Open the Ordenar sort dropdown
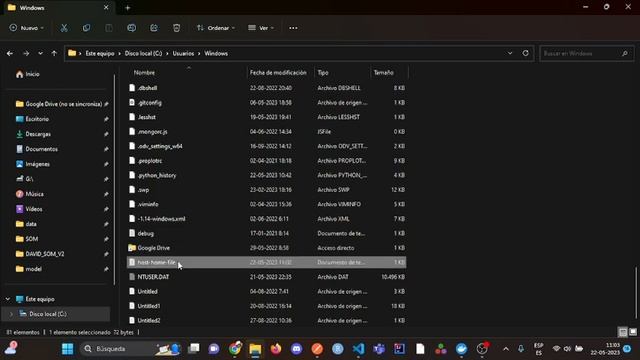Image resolution: width=640 pixels, height=360 pixels. pyautogui.click(x=216, y=28)
